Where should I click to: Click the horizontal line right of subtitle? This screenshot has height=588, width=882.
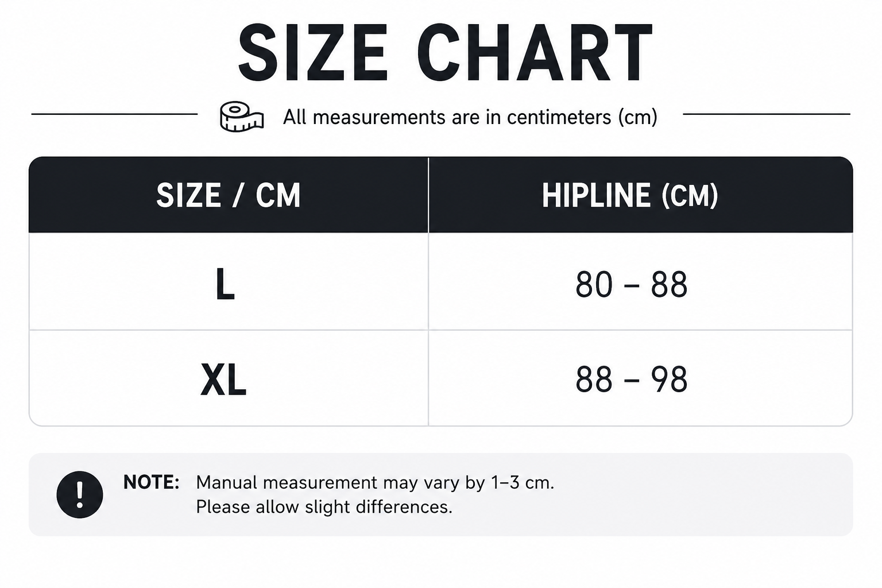(x=767, y=114)
